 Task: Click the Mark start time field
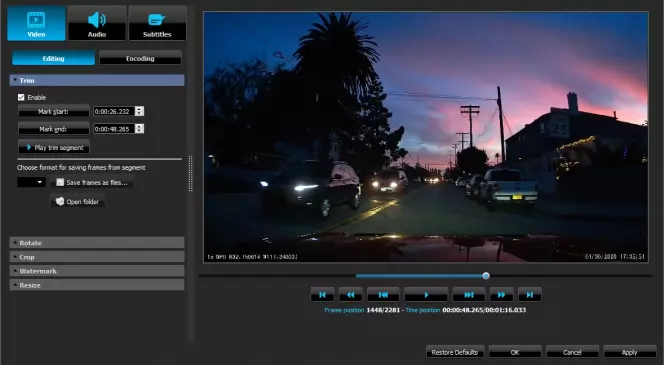click(x=114, y=111)
